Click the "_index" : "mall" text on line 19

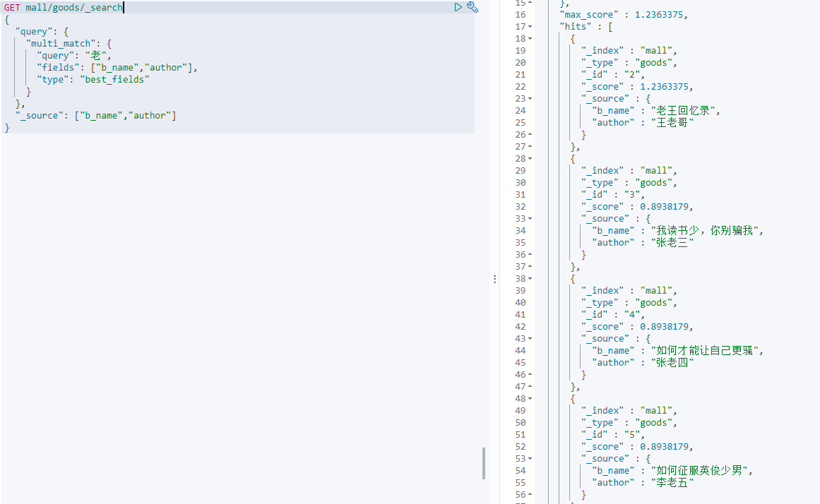(x=629, y=51)
